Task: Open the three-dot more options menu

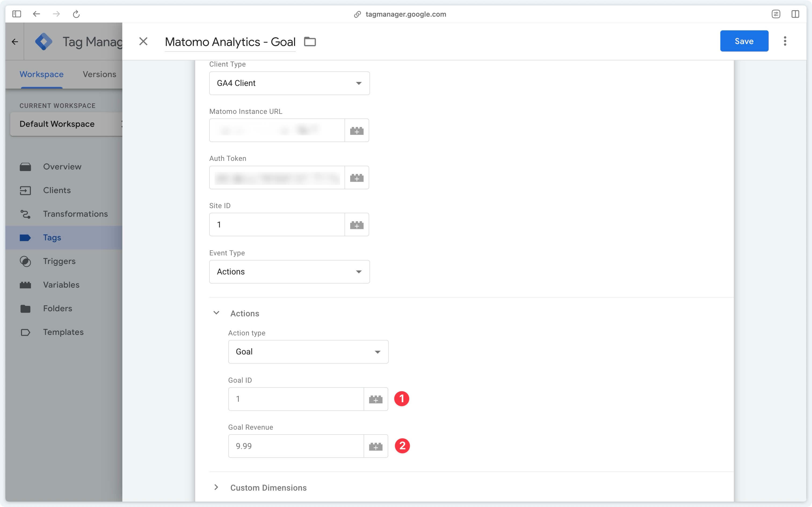Action: click(x=785, y=41)
